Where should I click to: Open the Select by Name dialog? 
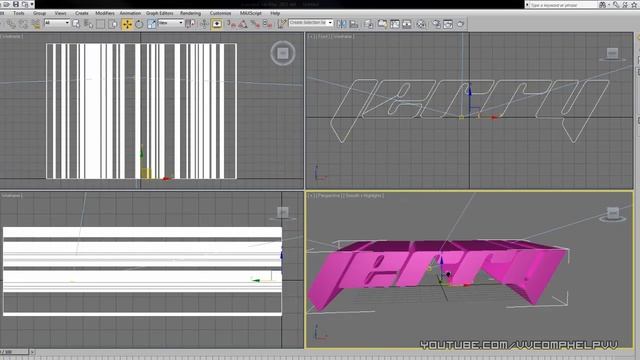click(x=88, y=24)
